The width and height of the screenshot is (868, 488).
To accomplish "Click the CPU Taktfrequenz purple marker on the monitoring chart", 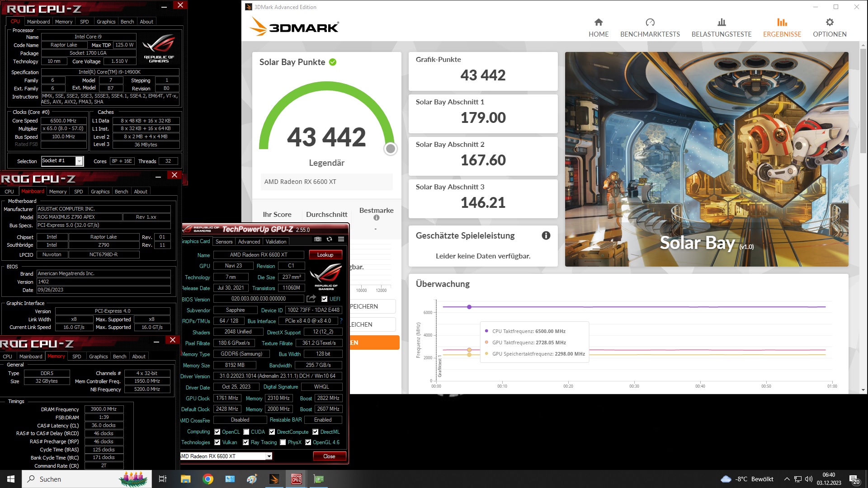I will (469, 307).
